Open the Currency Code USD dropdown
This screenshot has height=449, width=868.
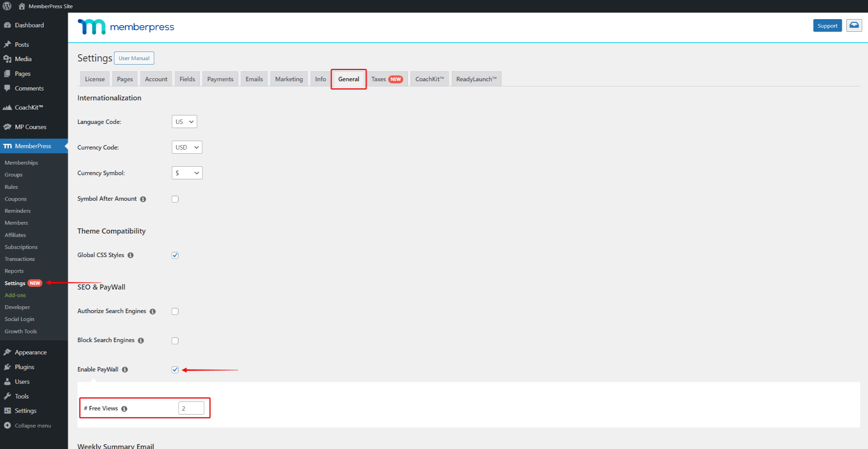(x=187, y=147)
